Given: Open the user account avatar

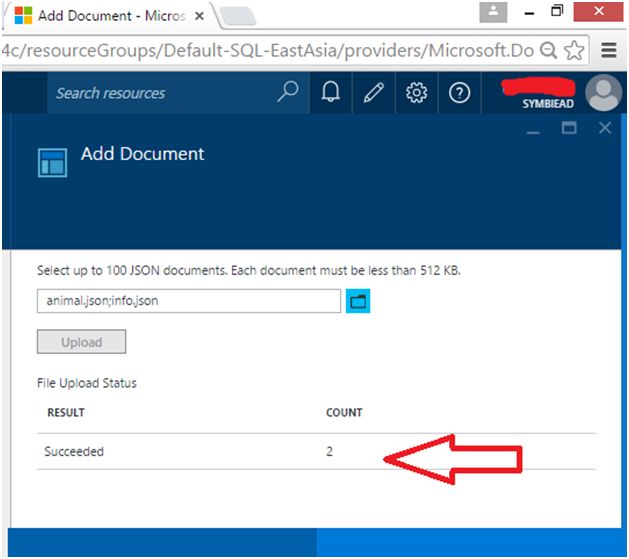Looking at the screenshot, I should [603, 93].
